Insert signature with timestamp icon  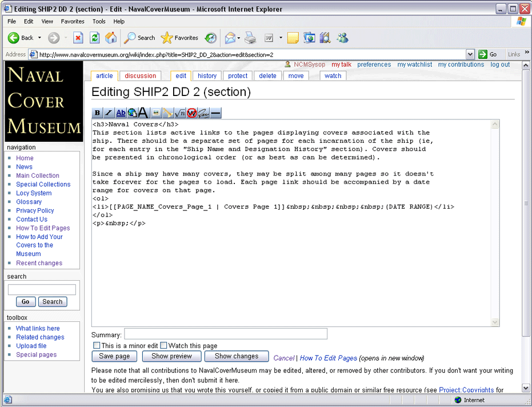[x=203, y=113]
